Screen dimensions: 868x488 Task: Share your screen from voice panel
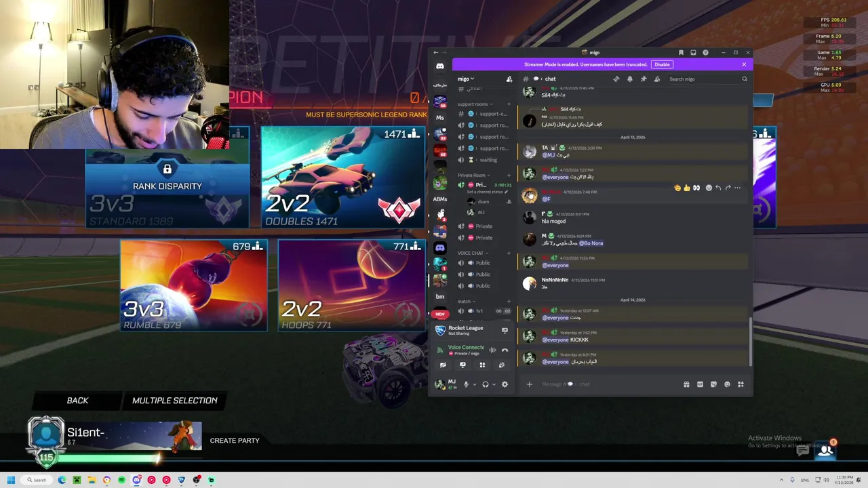coord(462,365)
